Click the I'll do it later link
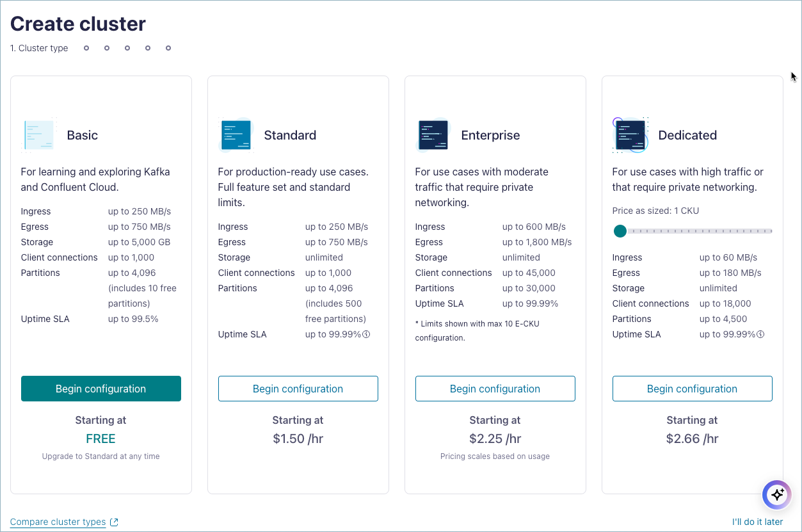The image size is (802, 532). [x=757, y=522]
